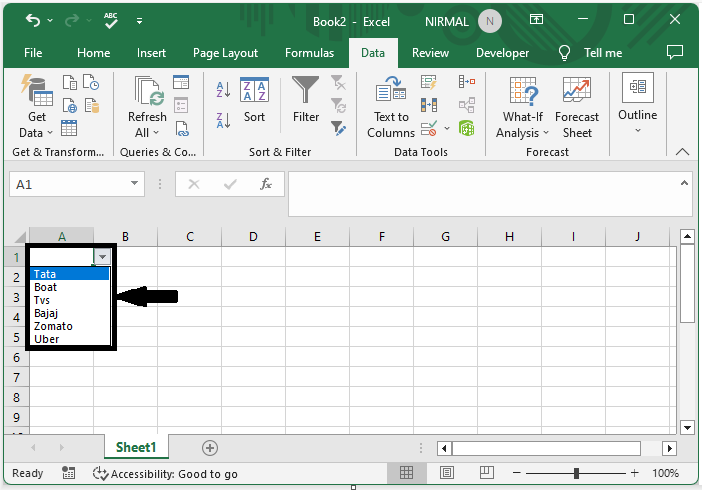Click From Web icon
This screenshot has width=702, height=490.
[x=69, y=106]
